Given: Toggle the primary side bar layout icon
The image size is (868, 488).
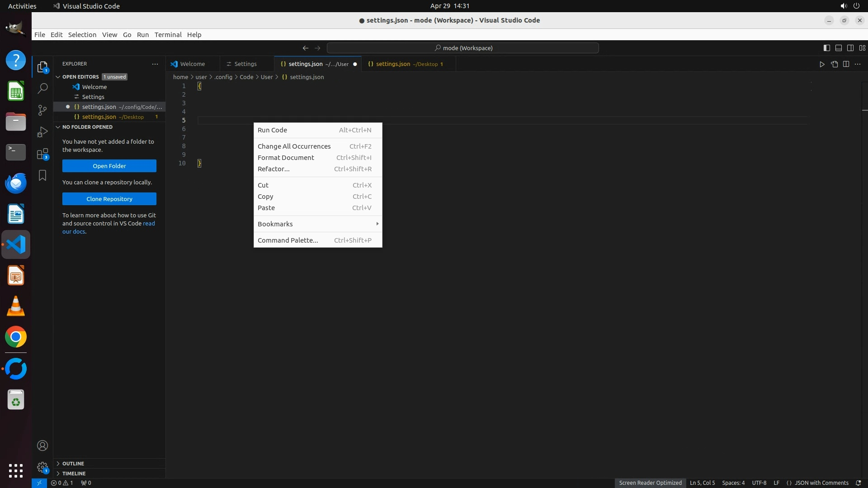Looking at the screenshot, I should coord(826,48).
